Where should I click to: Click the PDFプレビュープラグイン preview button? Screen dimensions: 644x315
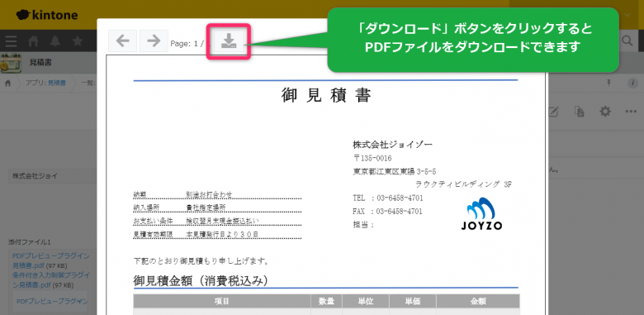click(x=52, y=302)
